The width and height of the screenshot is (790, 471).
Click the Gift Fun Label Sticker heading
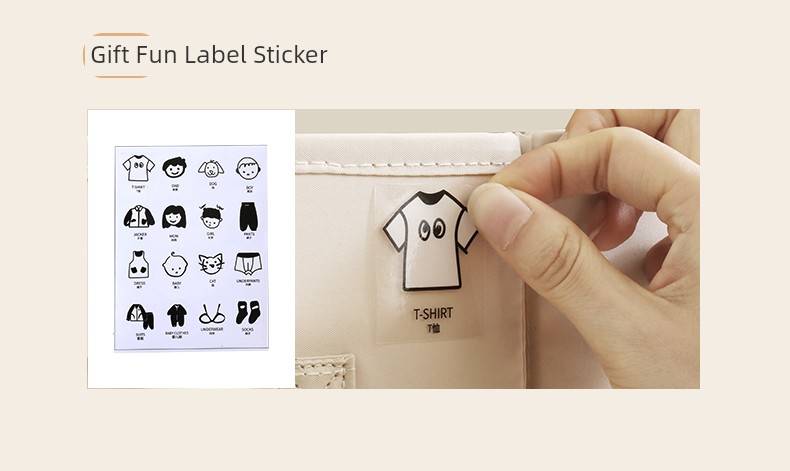pos(209,54)
